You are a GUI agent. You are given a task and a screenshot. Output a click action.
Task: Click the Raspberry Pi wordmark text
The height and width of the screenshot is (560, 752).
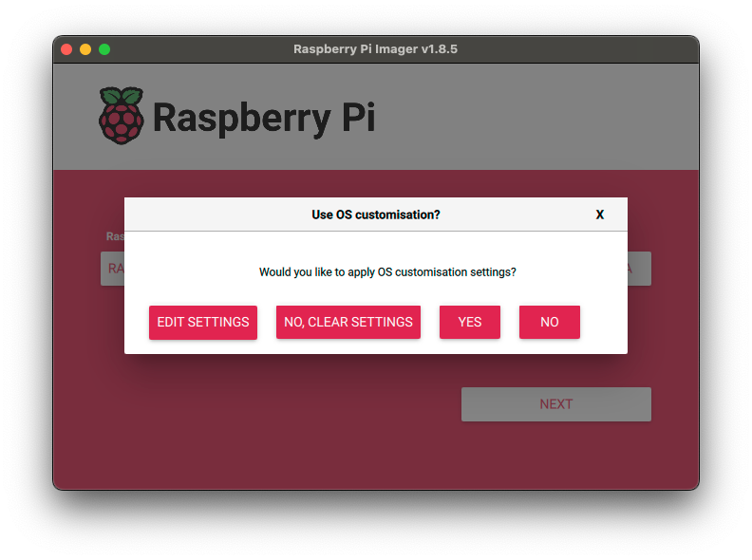coord(263,118)
